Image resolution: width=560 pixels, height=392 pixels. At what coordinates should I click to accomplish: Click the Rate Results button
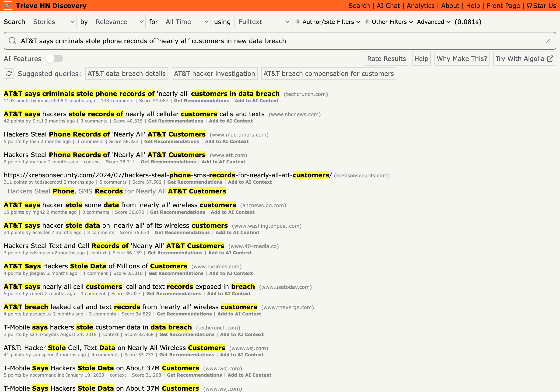coord(386,59)
